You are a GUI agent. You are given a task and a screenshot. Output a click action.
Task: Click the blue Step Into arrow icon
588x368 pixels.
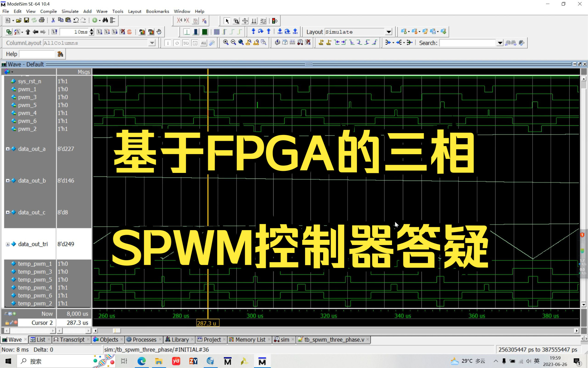253,32
